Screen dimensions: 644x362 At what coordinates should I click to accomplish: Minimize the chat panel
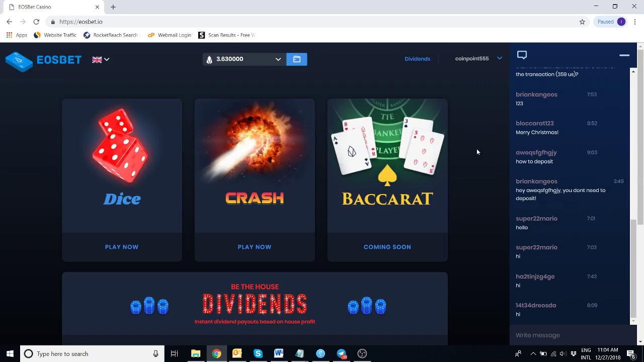tap(624, 55)
